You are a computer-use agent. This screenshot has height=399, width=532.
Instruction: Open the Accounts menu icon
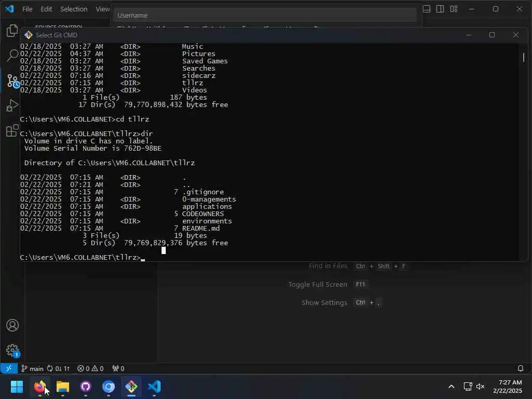[12, 325]
